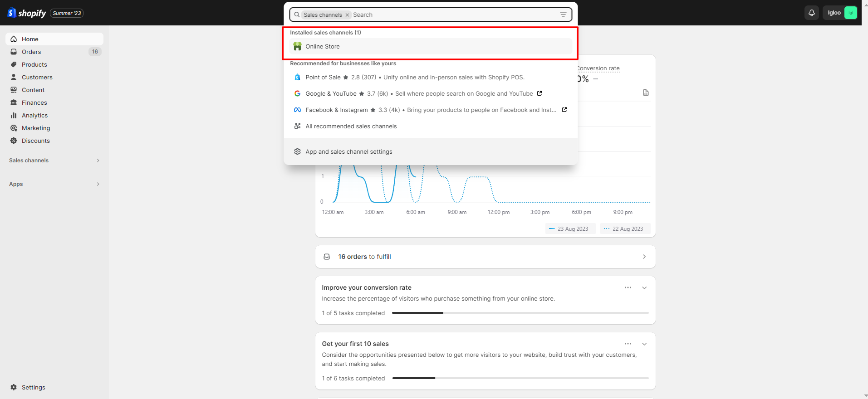Open more options for Get your first 10 sales
This screenshot has height=399, width=868.
coord(628,344)
